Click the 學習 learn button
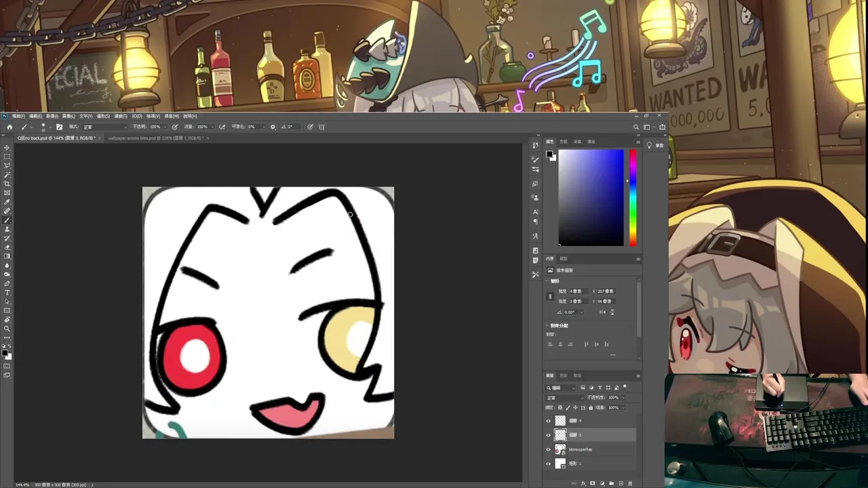This screenshot has width=868, height=488. 655,145
